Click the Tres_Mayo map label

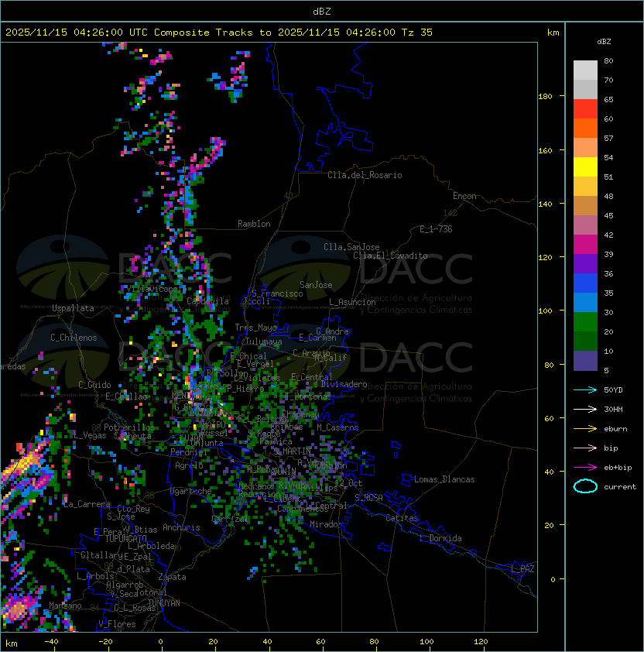point(255,328)
